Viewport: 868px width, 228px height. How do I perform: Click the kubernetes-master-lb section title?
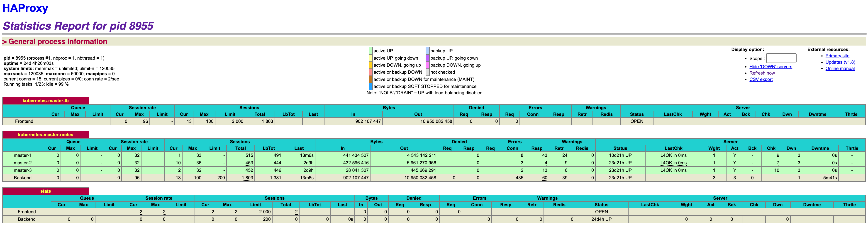coord(46,101)
